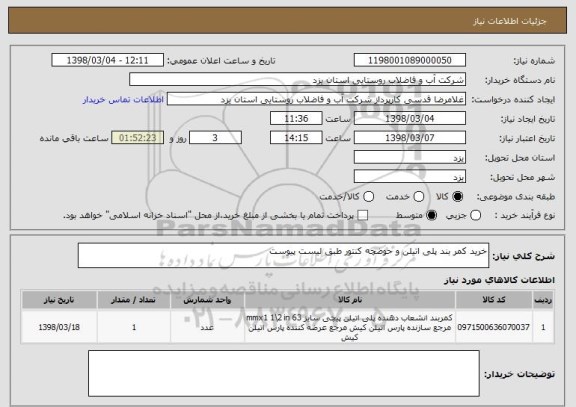This screenshot has height=407, width=576.
Task: Click the کد کالا column header
Action: pos(494,300)
